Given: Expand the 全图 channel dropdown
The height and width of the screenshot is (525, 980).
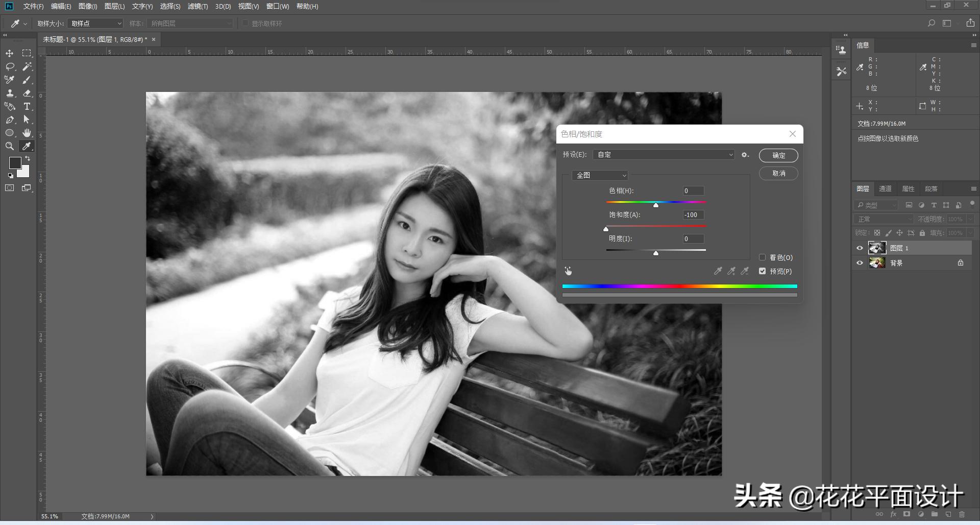Looking at the screenshot, I should click(600, 175).
